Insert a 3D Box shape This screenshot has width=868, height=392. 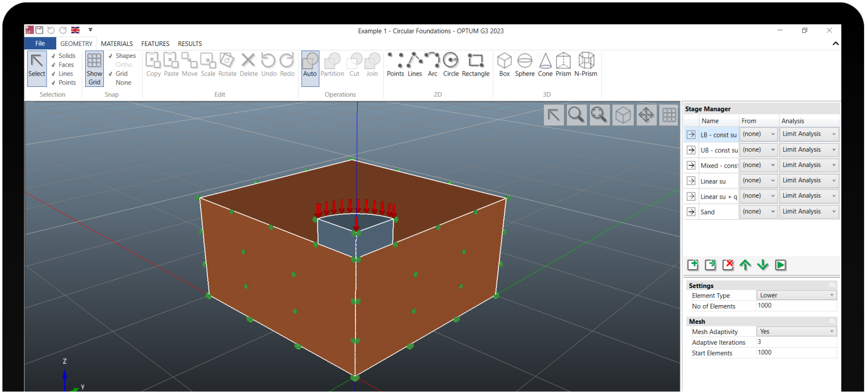[504, 65]
